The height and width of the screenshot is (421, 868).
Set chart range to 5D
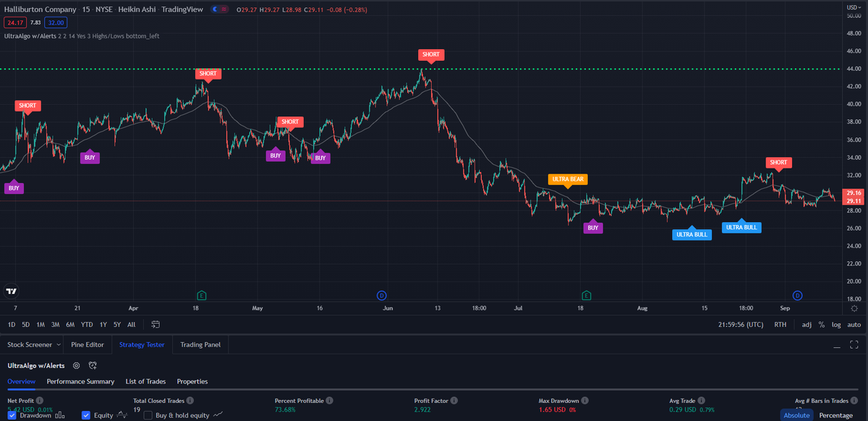[x=26, y=324]
